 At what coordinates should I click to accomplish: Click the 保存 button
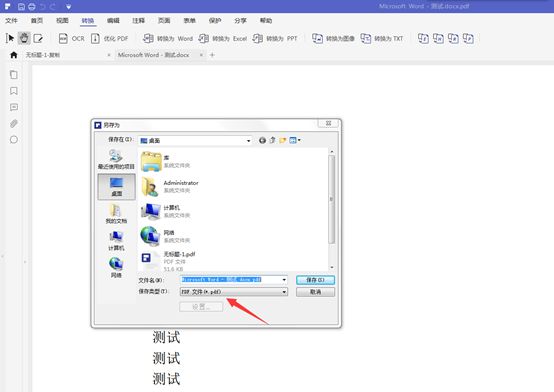coord(315,280)
